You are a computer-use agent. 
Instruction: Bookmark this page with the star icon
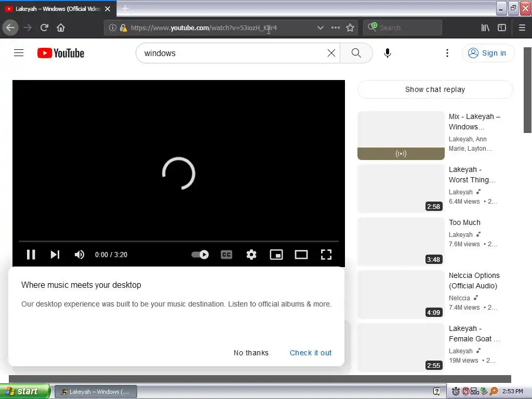[350, 28]
